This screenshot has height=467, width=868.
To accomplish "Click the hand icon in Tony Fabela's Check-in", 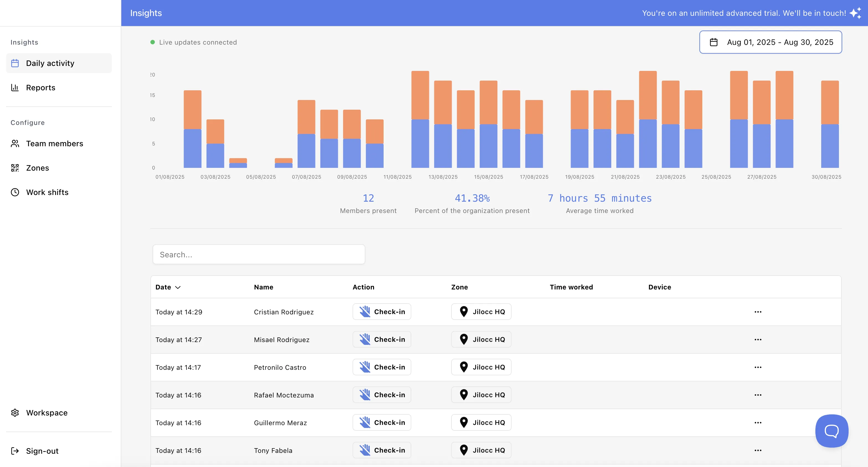I will tap(364, 450).
